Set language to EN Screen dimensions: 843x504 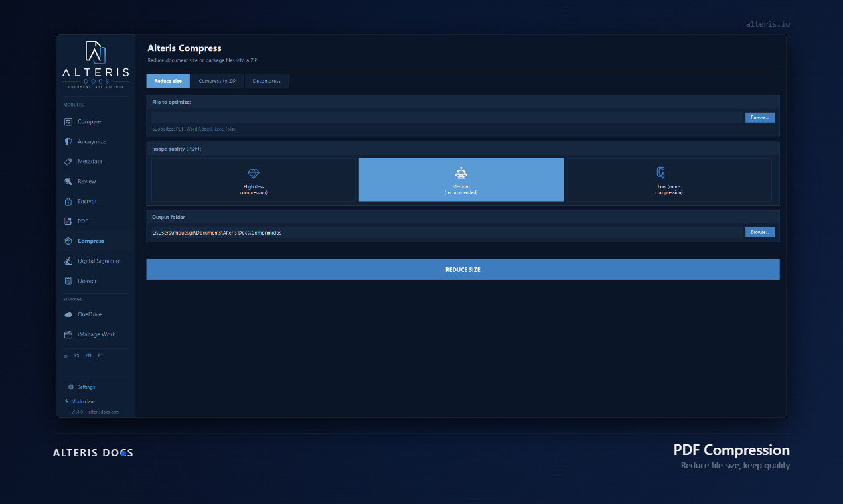88,356
